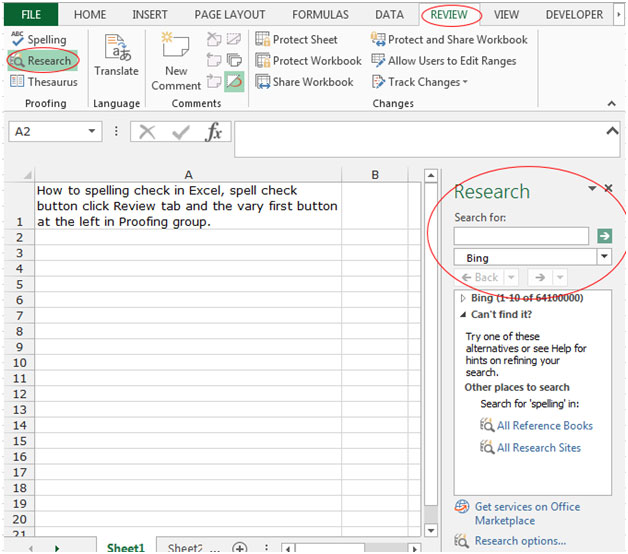Click Show All Comments icon
This screenshot has height=554, width=628.
pos(234,60)
